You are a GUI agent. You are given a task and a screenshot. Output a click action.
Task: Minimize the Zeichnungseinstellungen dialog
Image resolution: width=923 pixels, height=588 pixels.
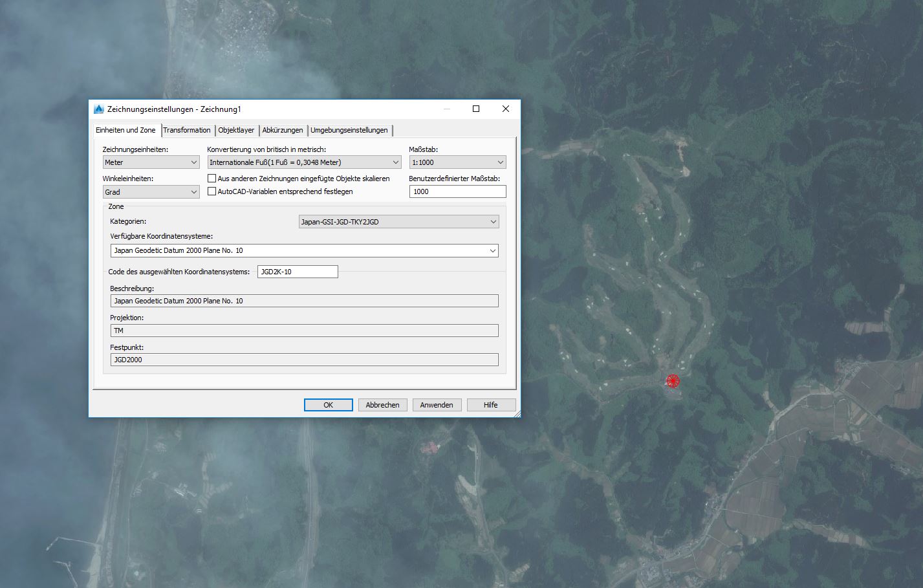(x=447, y=109)
